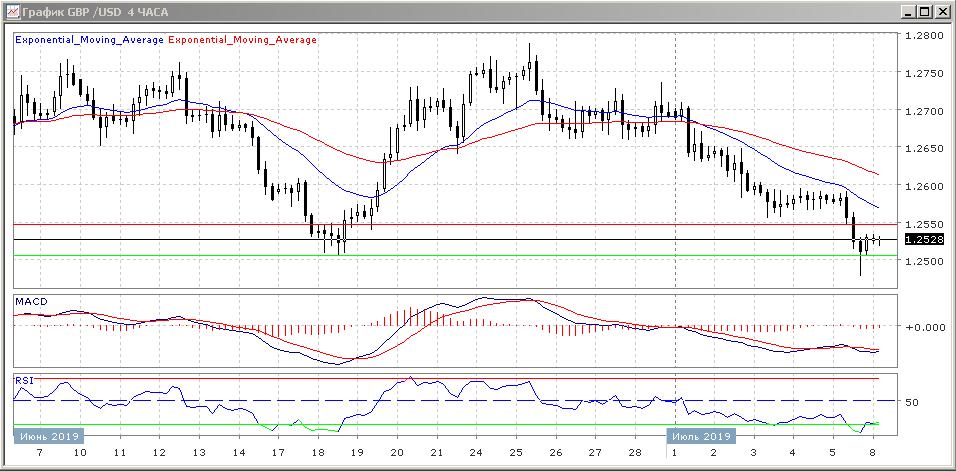Viewport: 956px width, 472px height.
Task: Select the red Exponential_Moving_Average legend label
Action: coord(243,40)
